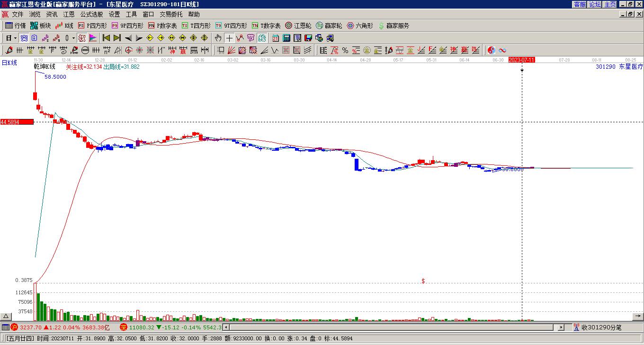
Task: Open the 江恩轮 Gann wheel
Action: 298,26
